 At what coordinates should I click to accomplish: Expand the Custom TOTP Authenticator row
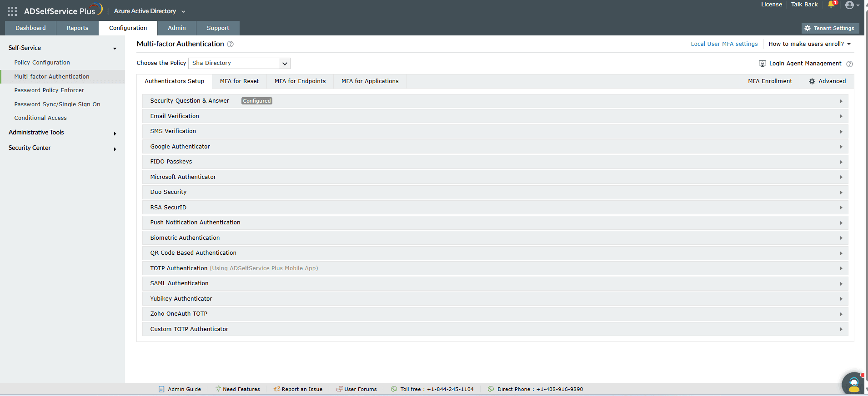pos(495,329)
